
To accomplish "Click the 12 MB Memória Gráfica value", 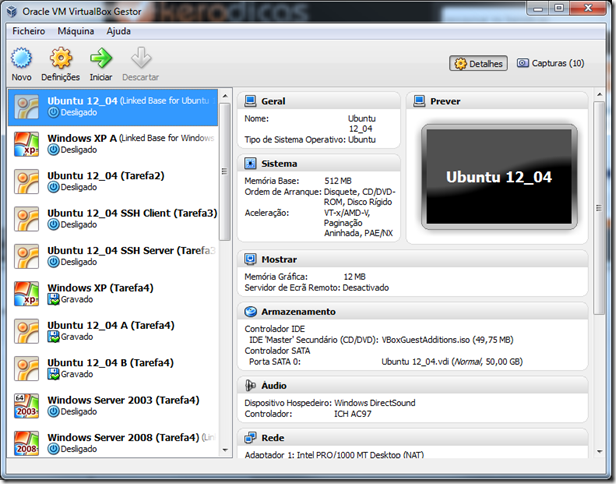I will click(x=354, y=277).
